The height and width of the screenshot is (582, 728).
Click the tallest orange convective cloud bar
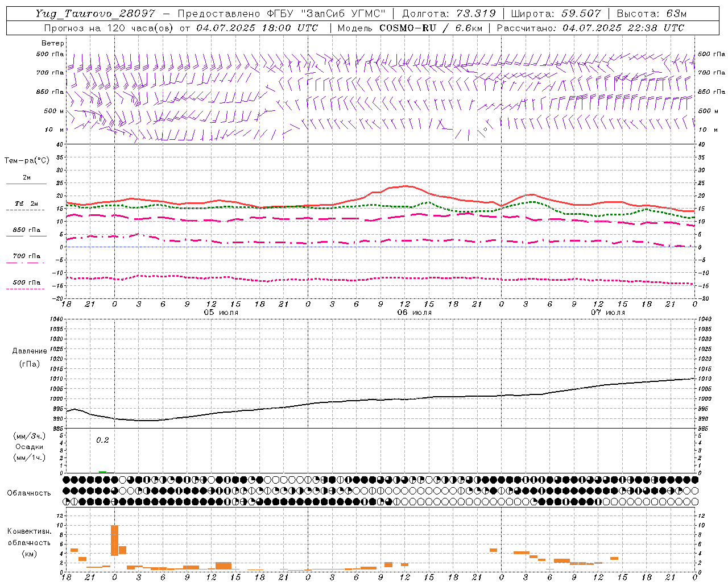click(x=114, y=541)
